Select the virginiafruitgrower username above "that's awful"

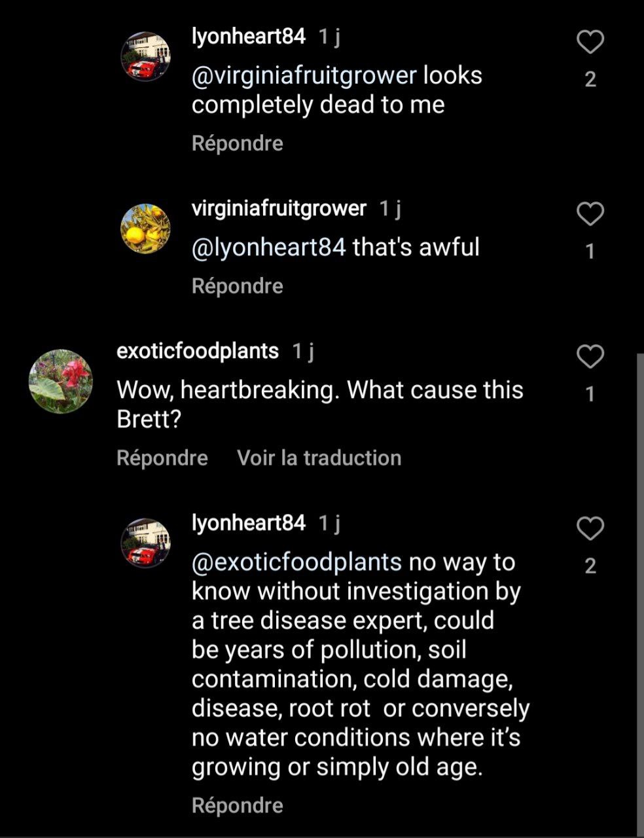(x=279, y=208)
